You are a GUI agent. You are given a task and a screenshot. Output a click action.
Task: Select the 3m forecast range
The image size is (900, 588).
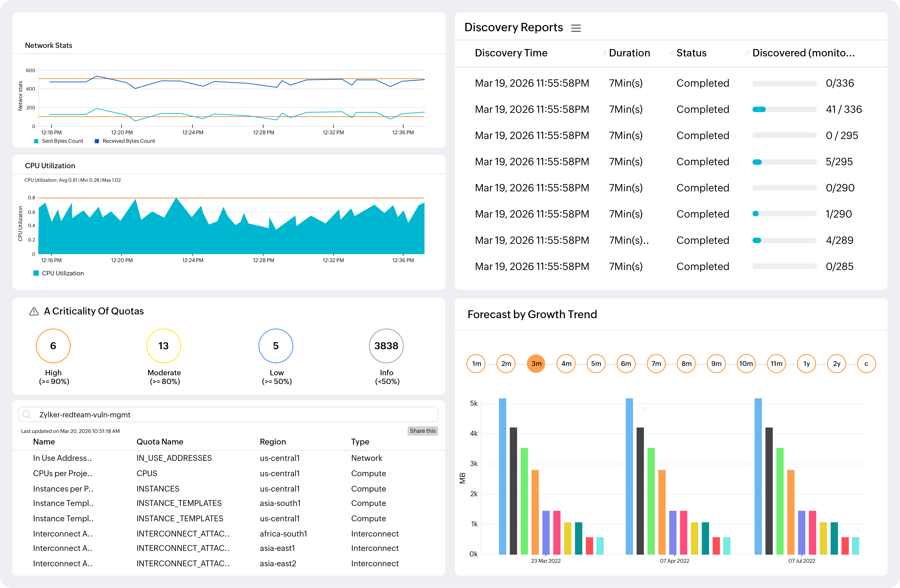pos(536,363)
